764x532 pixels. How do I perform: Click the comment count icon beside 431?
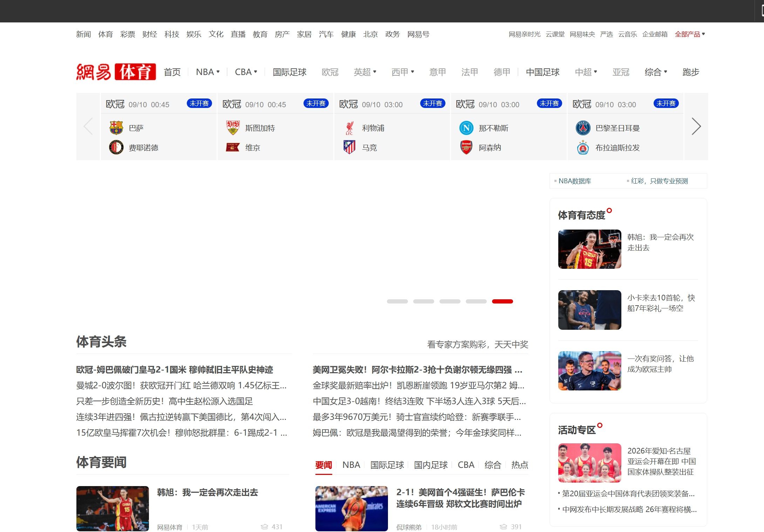pyautogui.click(x=264, y=527)
